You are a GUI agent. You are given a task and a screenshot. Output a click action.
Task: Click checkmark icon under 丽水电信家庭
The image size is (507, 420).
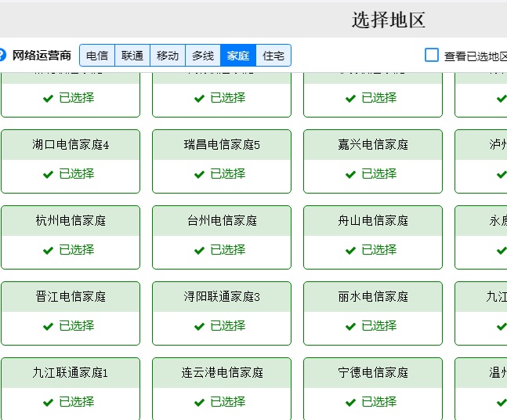pyautogui.click(x=351, y=327)
